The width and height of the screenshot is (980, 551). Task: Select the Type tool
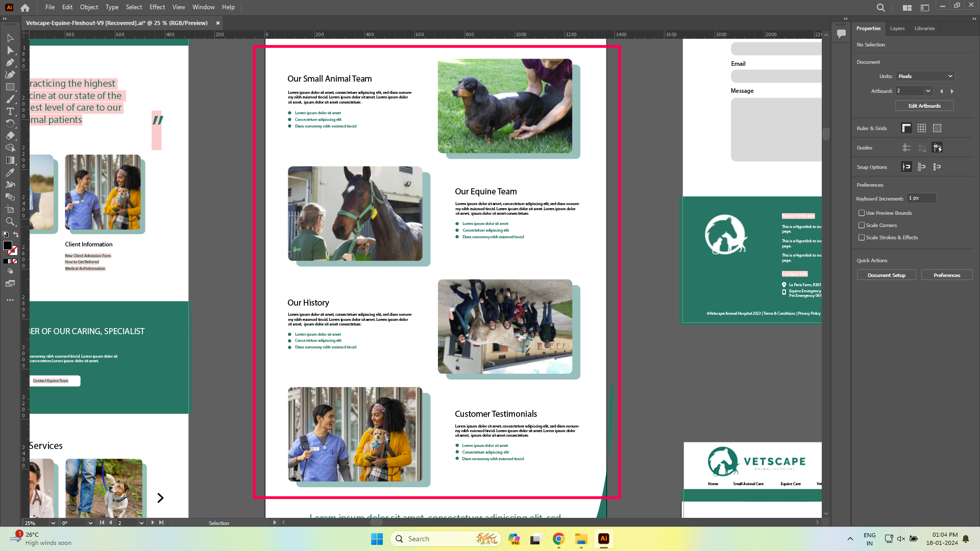click(x=10, y=112)
